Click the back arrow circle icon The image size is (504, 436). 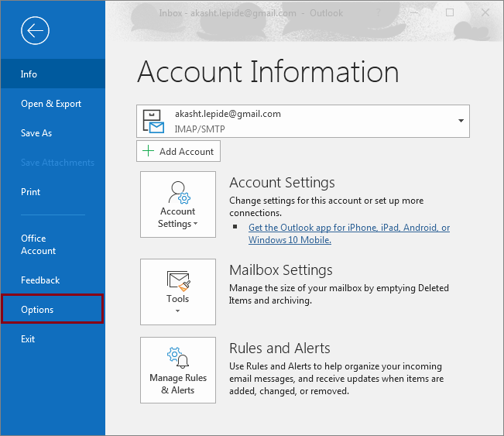tap(35, 30)
